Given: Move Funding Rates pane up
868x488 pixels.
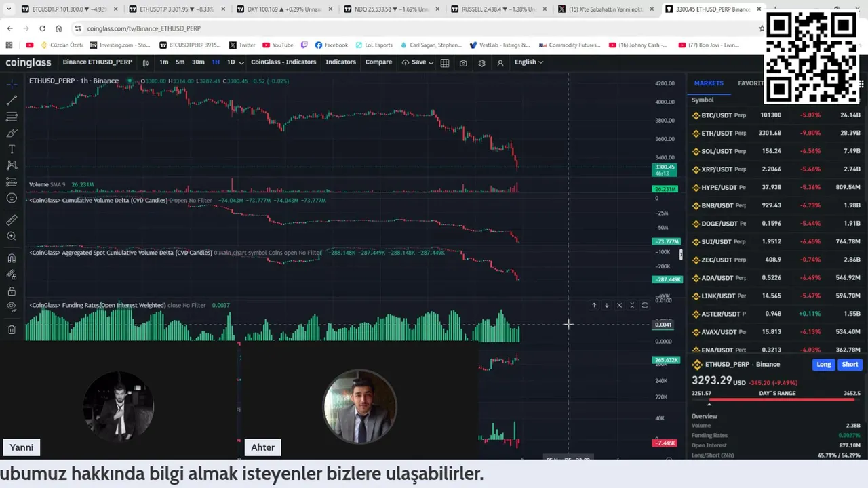Looking at the screenshot, I should point(594,305).
